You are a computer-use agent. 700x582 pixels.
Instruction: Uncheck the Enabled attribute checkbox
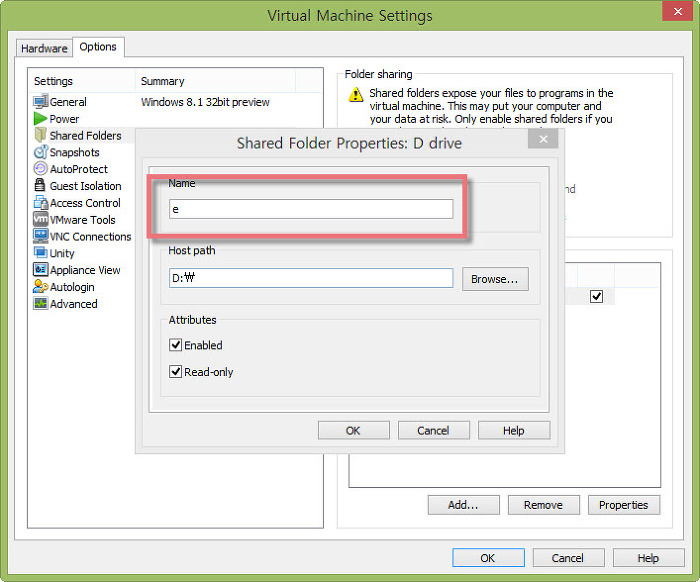176,345
